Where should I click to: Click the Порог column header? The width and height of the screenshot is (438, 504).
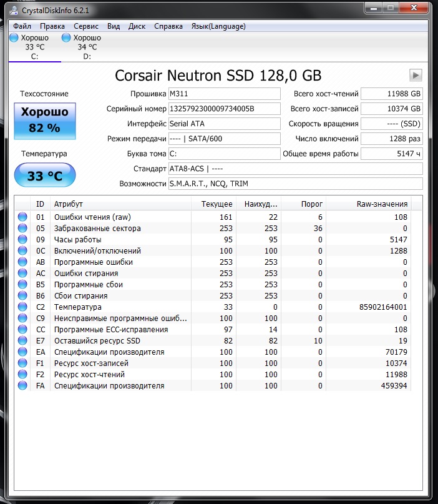(x=303, y=204)
